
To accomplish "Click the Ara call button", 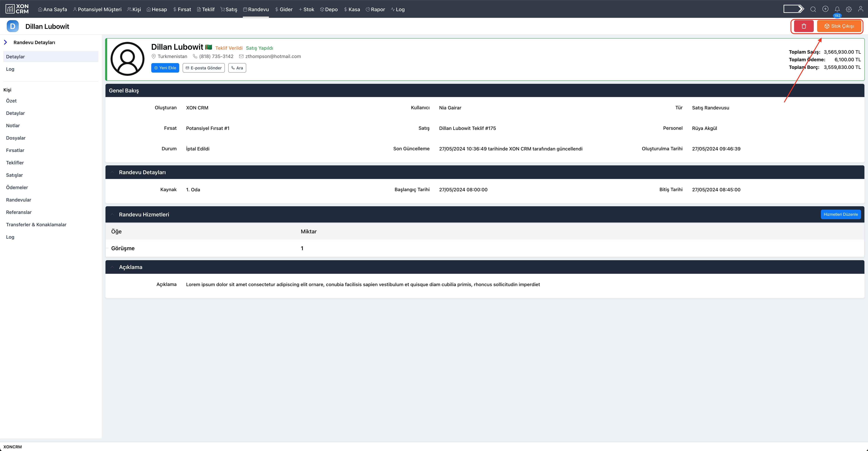I will click(x=237, y=68).
